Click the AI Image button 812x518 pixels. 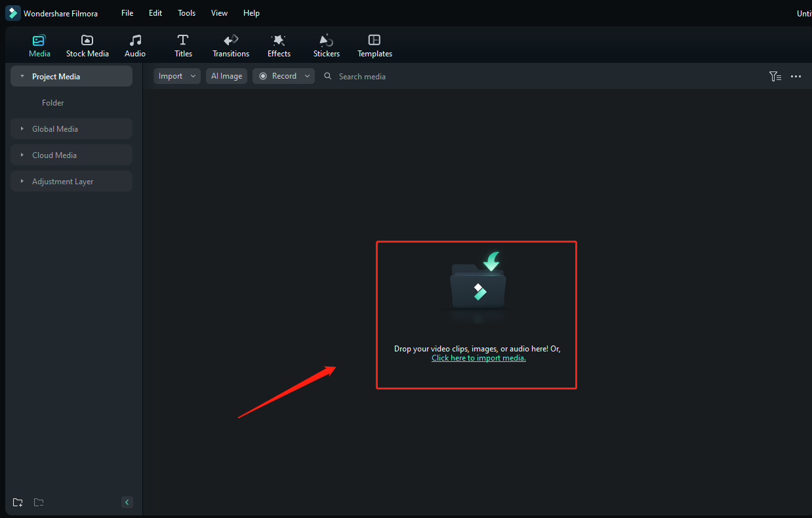(226, 76)
